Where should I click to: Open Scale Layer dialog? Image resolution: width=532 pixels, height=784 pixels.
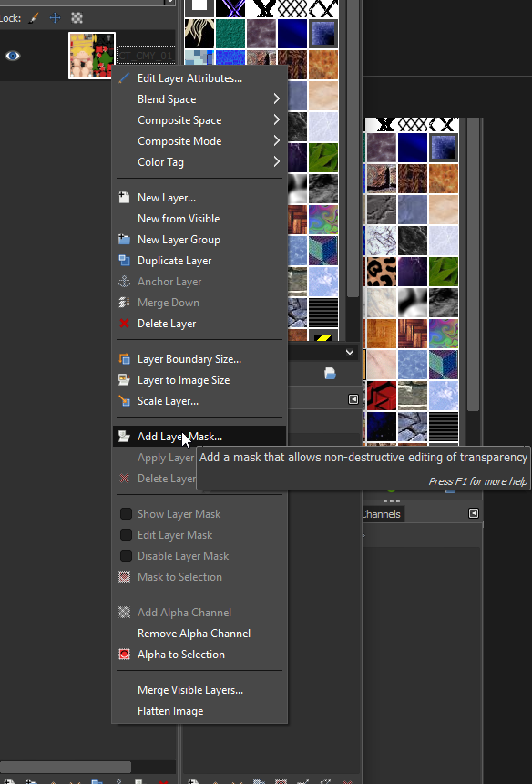click(199, 401)
